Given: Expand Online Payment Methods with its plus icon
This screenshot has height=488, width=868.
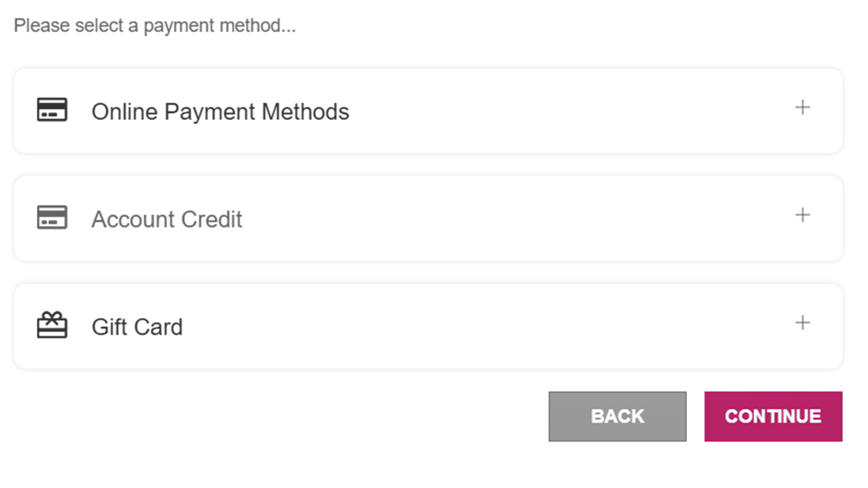Looking at the screenshot, I should point(802,108).
